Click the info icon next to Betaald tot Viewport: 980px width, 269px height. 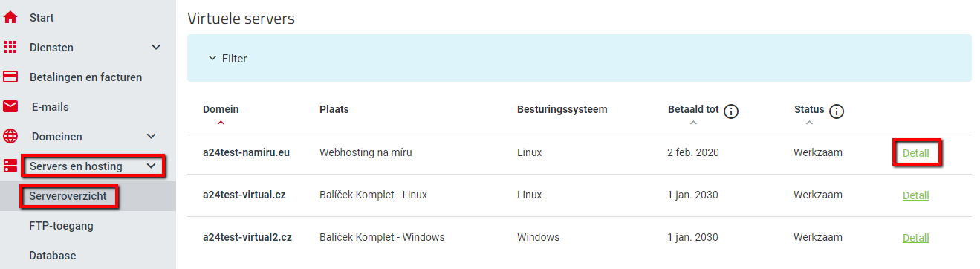[x=731, y=111]
